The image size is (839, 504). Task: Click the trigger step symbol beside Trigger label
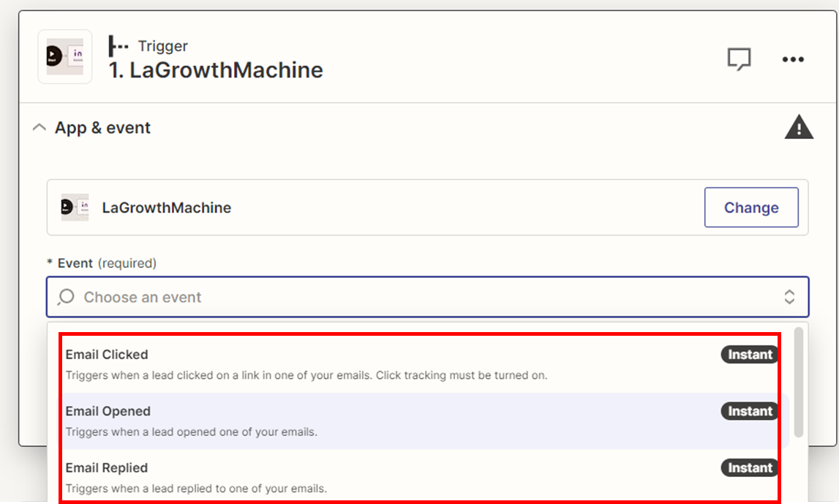coord(118,46)
